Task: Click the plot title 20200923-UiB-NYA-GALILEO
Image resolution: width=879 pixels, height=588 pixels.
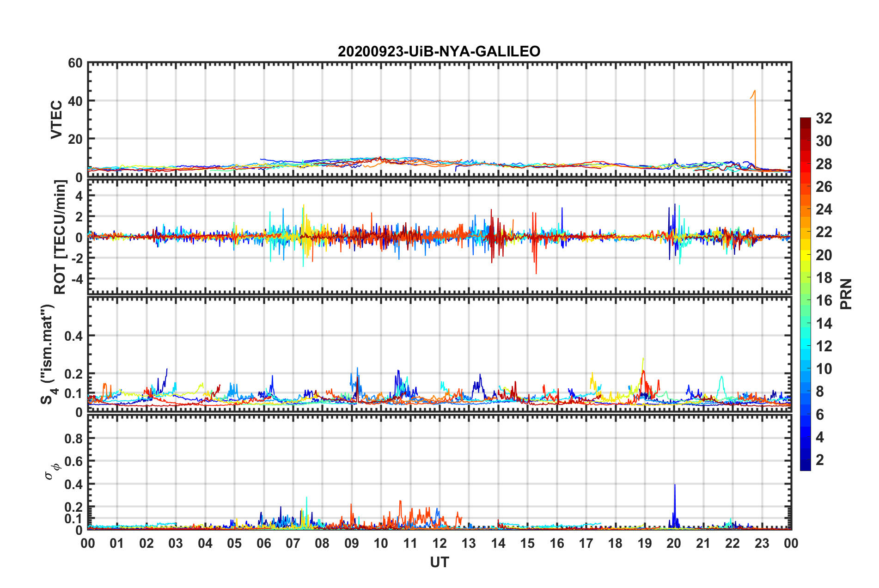Action: click(439, 51)
